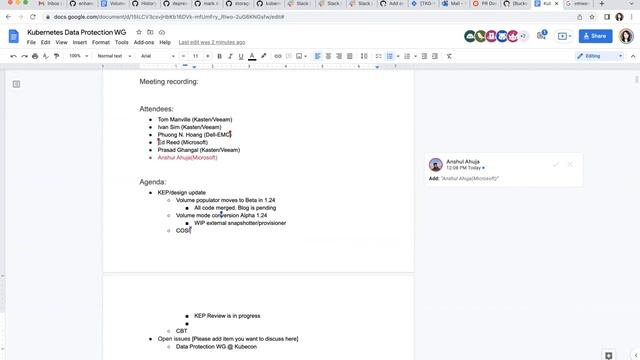Open the File menu

click(x=31, y=42)
